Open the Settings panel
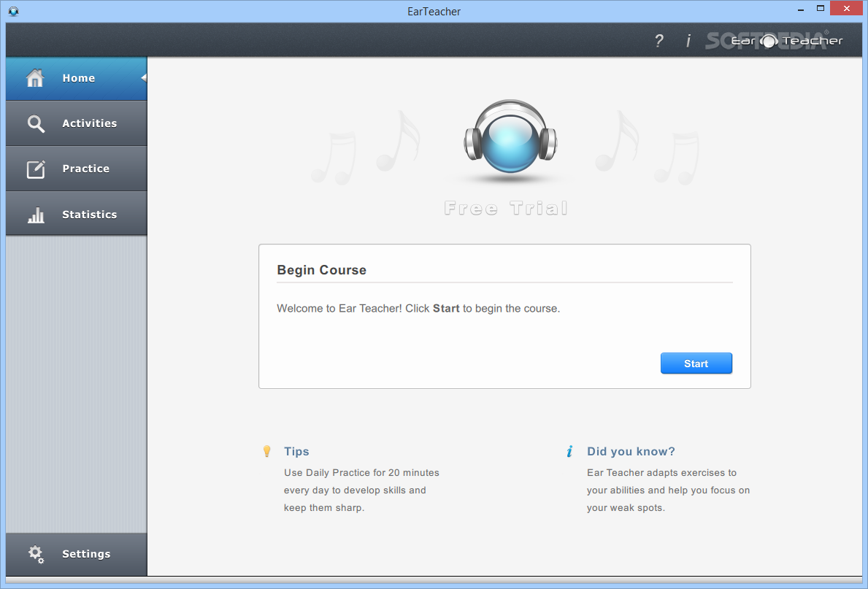 (x=77, y=554)
